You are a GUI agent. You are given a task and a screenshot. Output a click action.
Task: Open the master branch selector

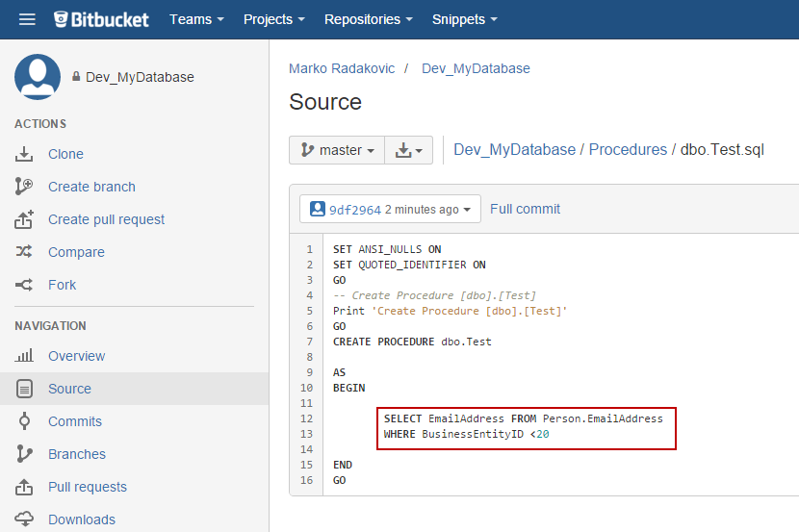[337, 150]
